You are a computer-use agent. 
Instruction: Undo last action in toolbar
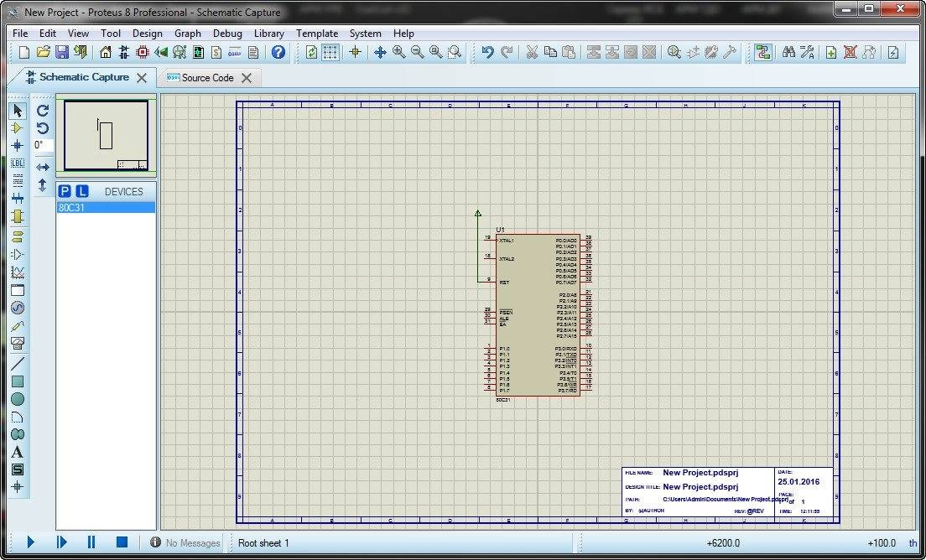point(487,53)
